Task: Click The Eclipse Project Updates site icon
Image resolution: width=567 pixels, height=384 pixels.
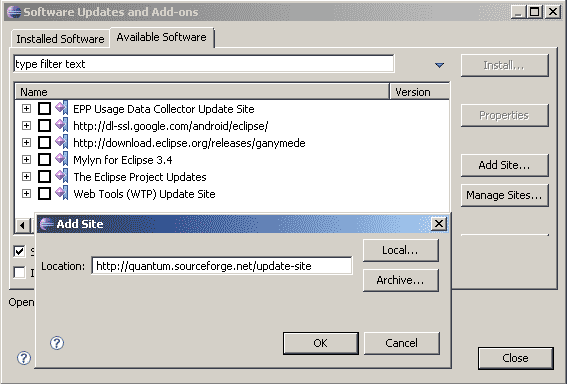Action: 61,176
